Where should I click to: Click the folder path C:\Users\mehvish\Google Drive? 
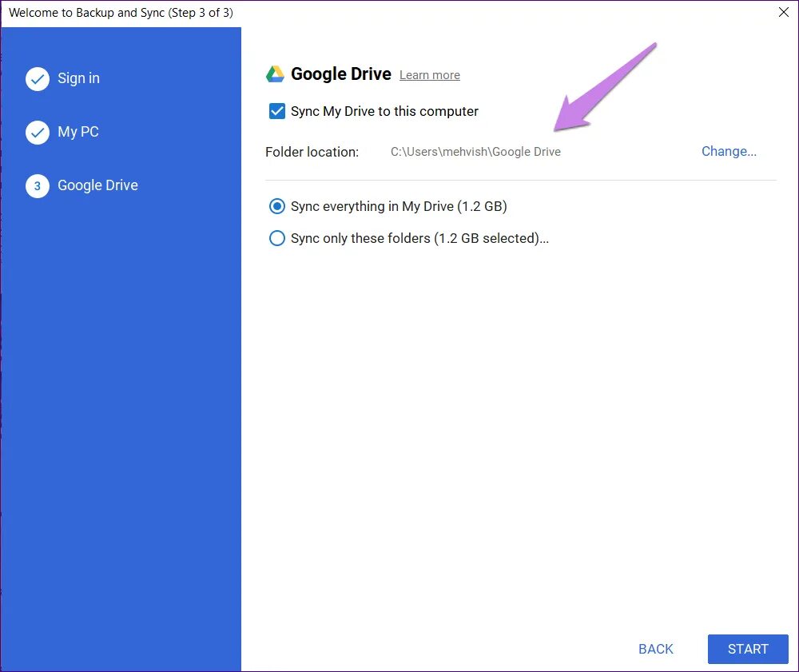pos(475,152)
